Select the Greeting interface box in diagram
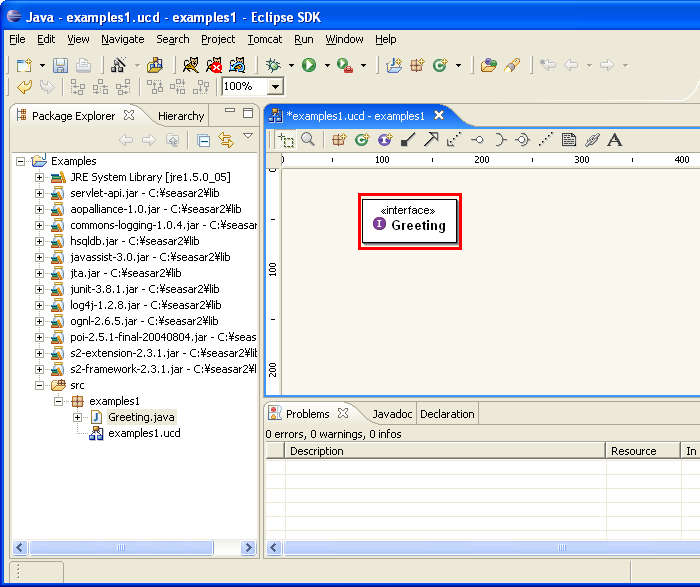This screenshot has width=700, height=587. tap(410, 222)
